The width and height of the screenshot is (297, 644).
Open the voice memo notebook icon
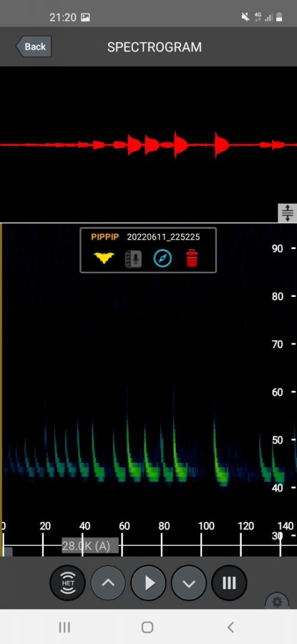coord(133,258)
